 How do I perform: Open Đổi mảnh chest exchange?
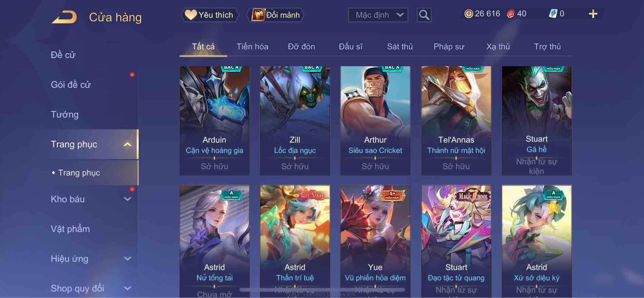coord(275,15)
